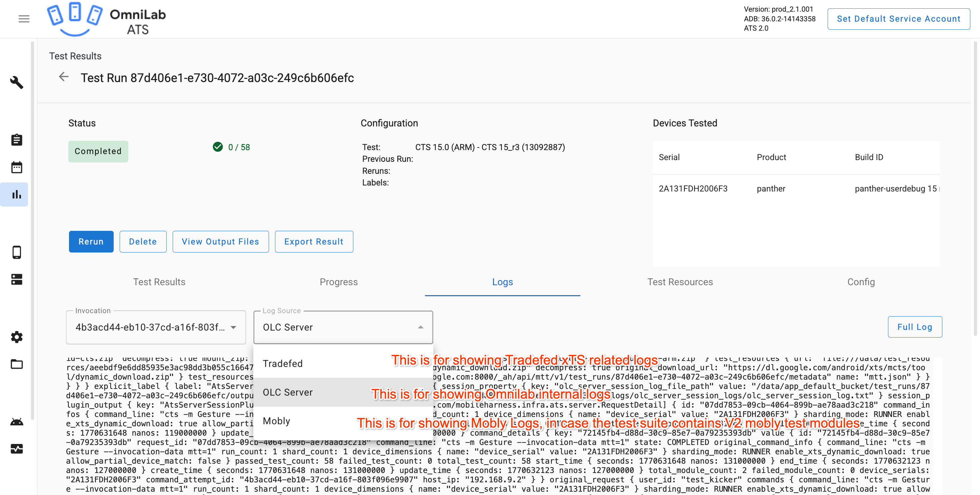The height and width of the screenshot is (495, 980).
Task: Open the wrench setup tool in the sidebar
Action: tap(16, 83)
